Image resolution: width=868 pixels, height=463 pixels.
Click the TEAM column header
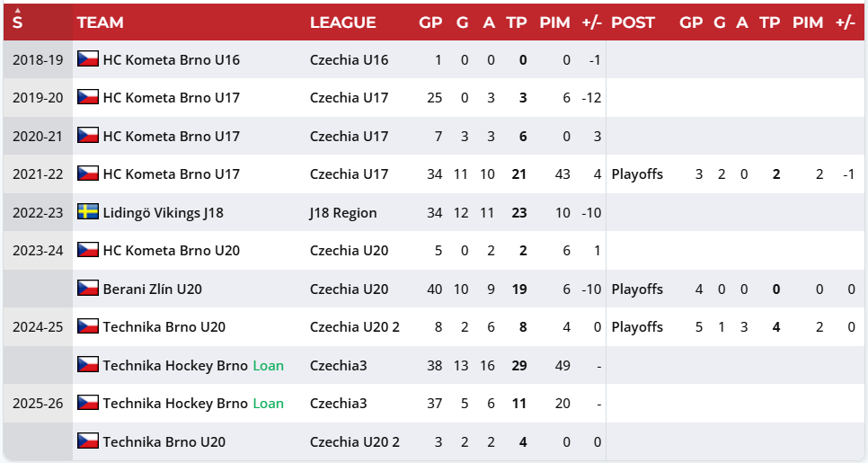tap(101, 22)
